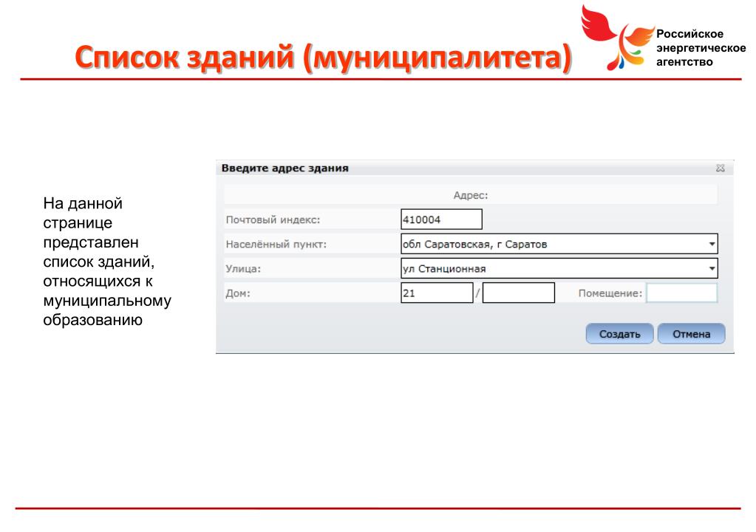
Task: Click the Отмена button
Action: coord(692,333)
